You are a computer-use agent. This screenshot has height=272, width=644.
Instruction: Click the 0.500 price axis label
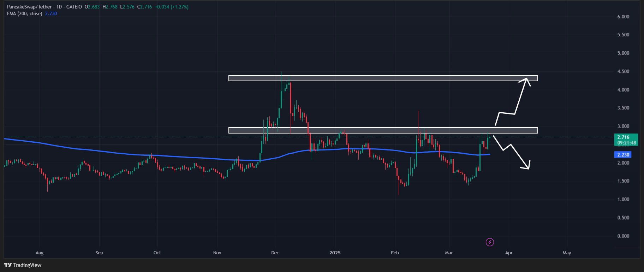point(623,218)
